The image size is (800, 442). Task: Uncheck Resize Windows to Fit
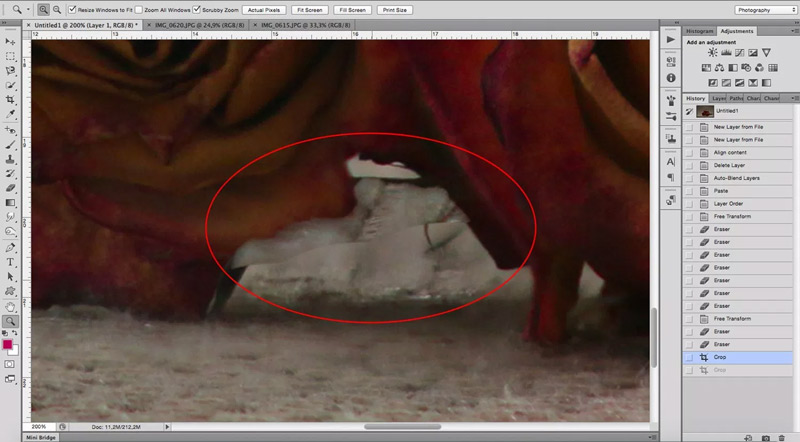tap(73, 9)
